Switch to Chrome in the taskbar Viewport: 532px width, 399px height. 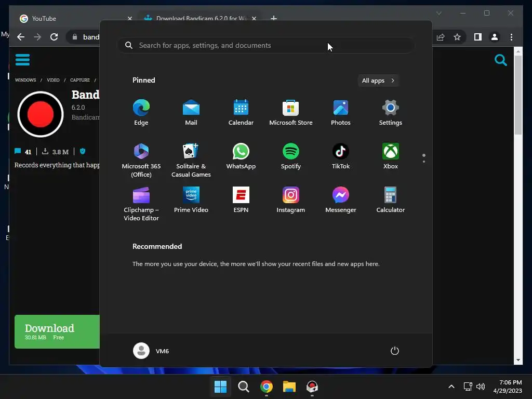(x=267, y=387)
